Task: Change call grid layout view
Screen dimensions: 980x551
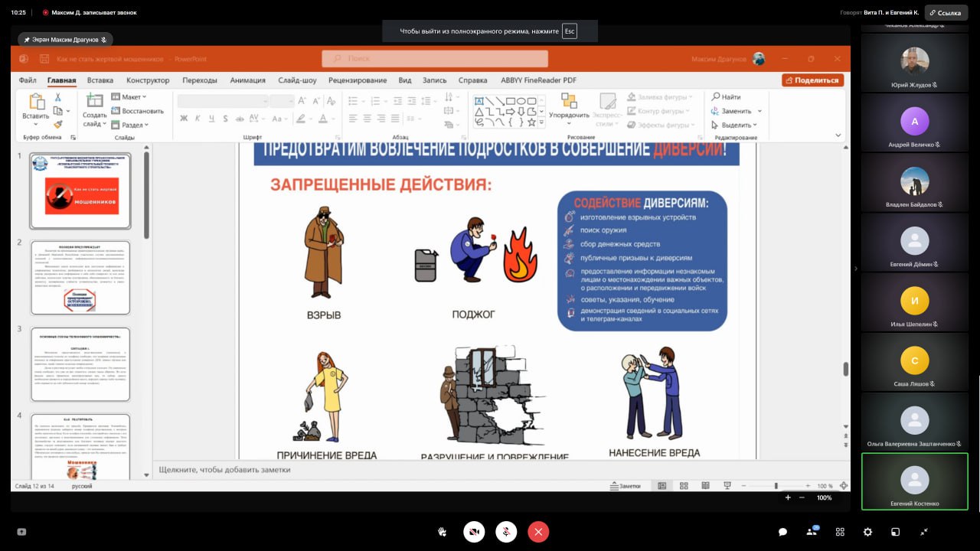Action: point(840,532)
